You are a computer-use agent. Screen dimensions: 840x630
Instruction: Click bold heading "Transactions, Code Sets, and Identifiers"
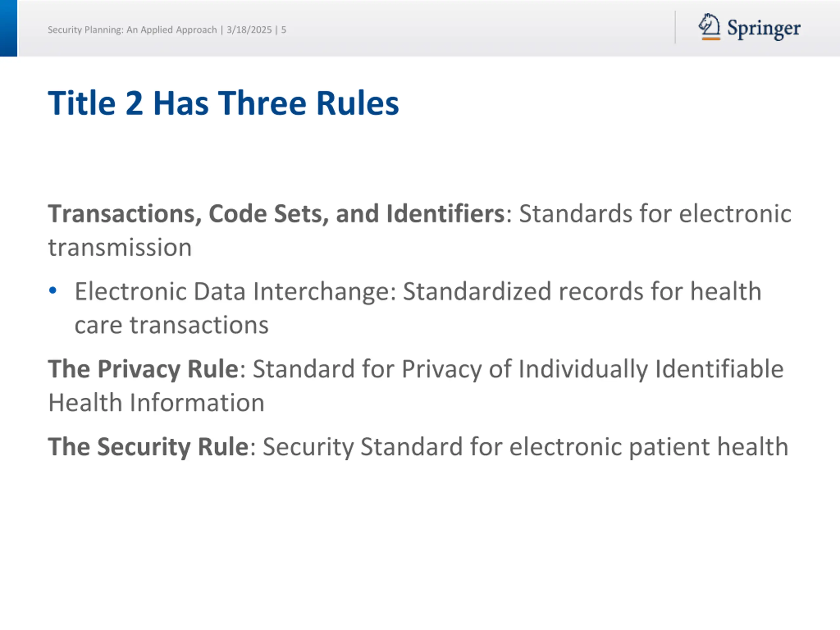pyautogui.click(x=276, y=213)
